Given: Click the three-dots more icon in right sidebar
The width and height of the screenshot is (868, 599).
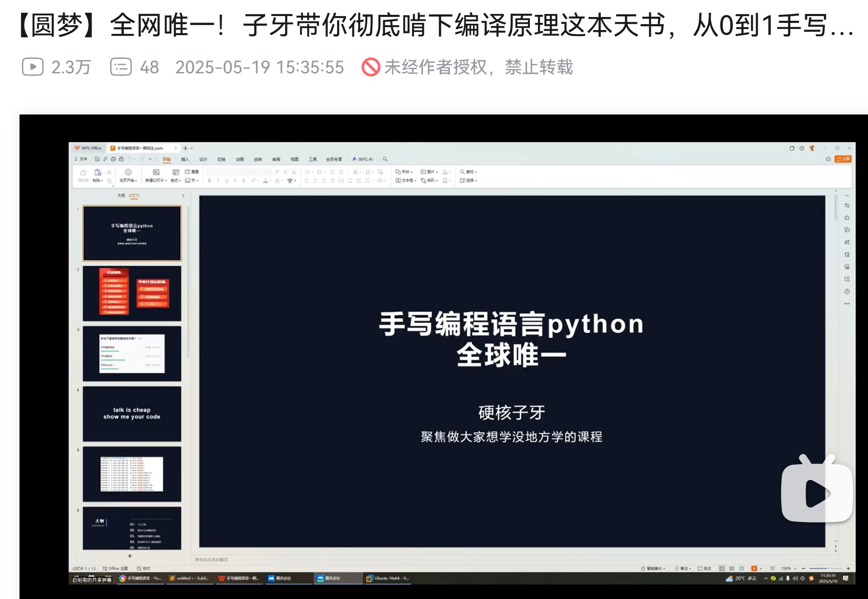Looking at the screenshot, I should point(847,304).
